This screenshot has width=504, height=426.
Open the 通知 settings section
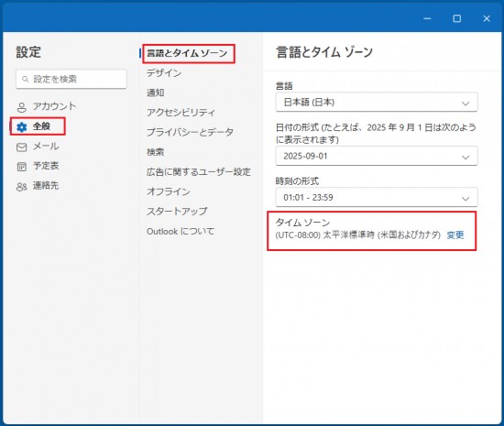pyautogui.click(x=156, y=93)
